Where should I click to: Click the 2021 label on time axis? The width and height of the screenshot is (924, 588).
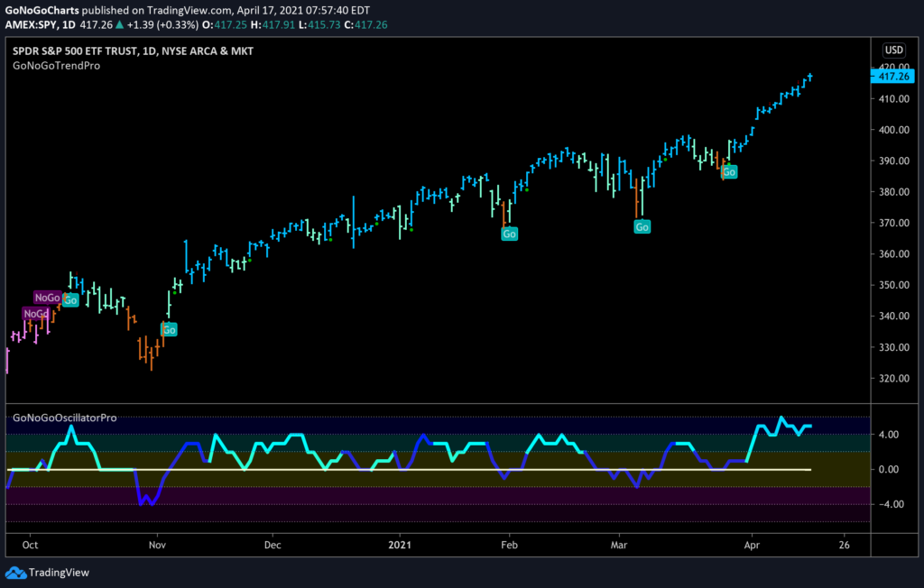click(x=400, y=545)
